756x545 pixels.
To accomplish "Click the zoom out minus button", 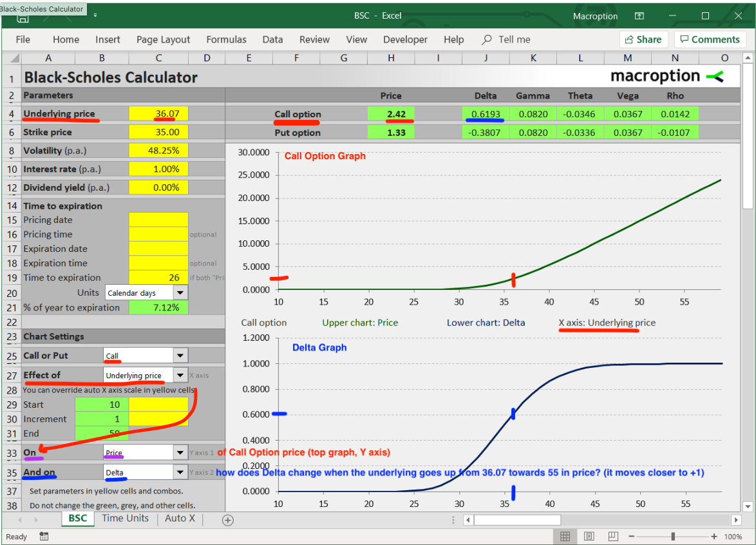I will [631, 537].
